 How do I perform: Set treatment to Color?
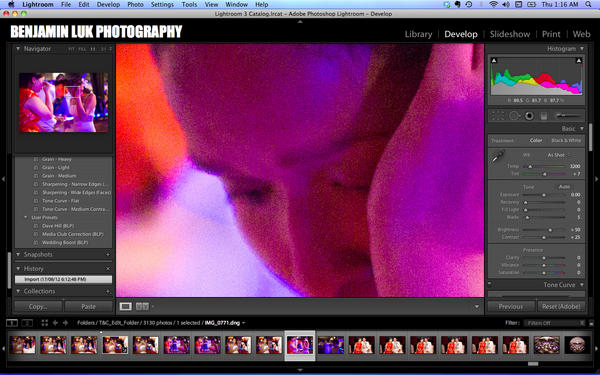(536, 140)
